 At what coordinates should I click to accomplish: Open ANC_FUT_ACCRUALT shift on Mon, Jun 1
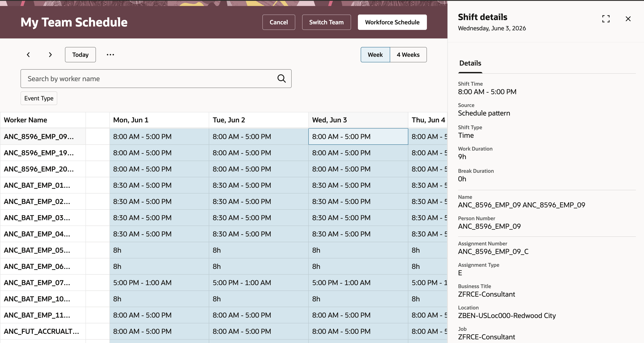(x=159, y=331)
